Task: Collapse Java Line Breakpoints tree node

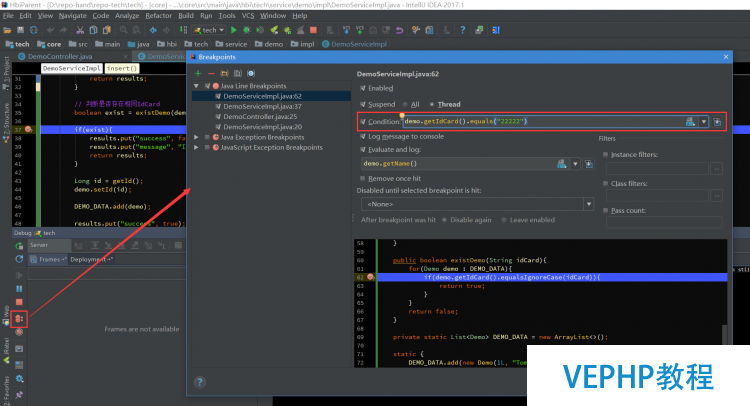Action: click(x=196, y=86)
